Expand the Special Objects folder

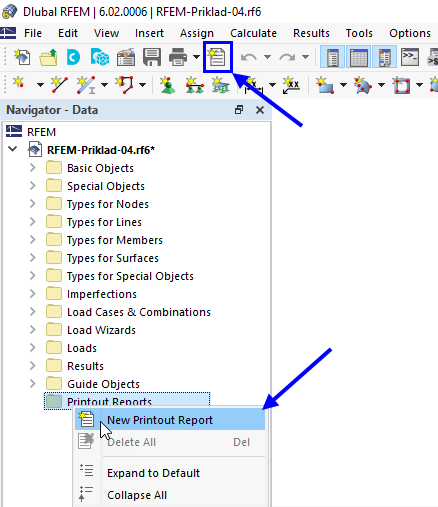tap(32, 185)
